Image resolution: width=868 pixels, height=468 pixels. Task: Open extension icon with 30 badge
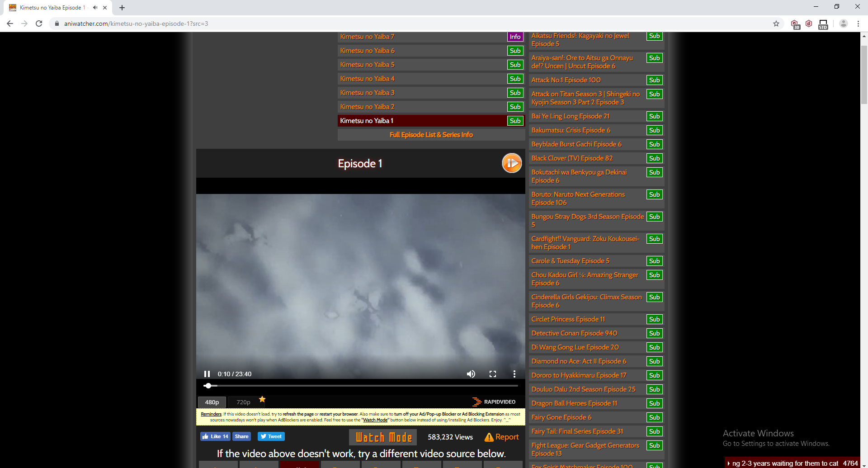pyautogui.click(x=795, y=24)
